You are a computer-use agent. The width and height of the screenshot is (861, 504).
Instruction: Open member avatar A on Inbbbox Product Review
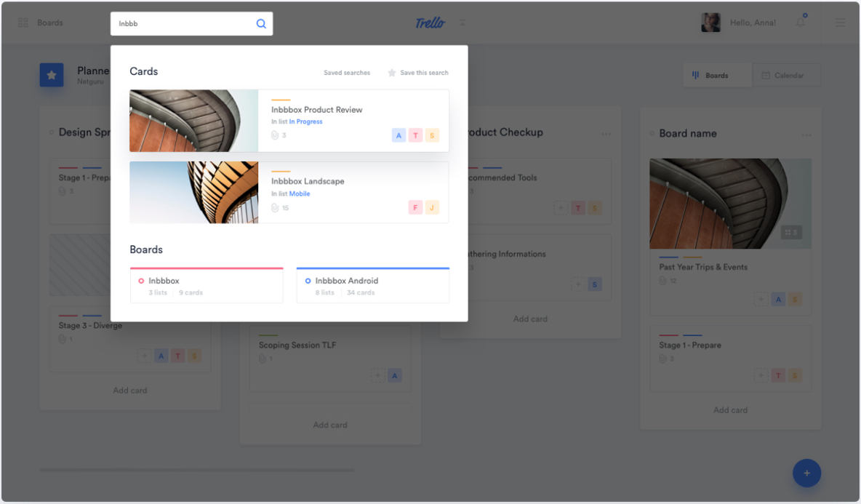pos(399,135)
